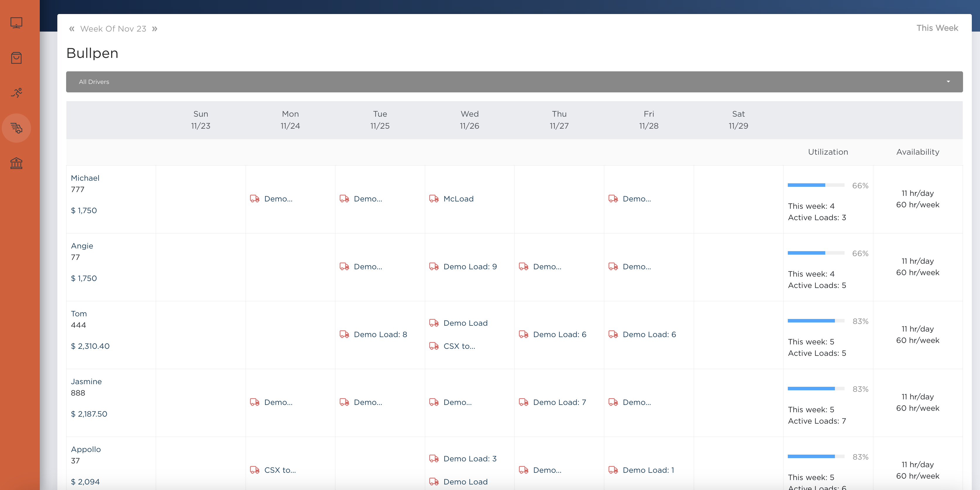The width and height of the screenshot is (980, 490).
Task: Open driver Jasmine's name link
Action: 86,381
